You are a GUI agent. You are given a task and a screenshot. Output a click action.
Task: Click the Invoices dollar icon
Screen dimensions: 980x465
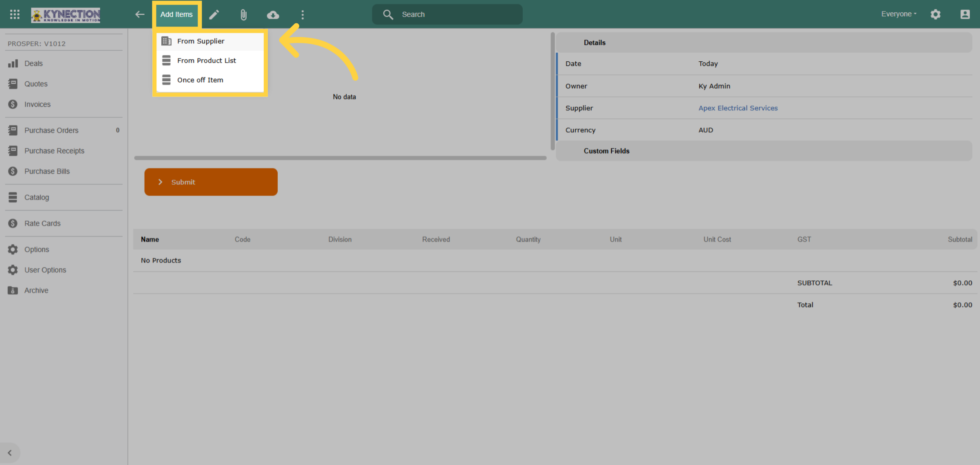[x=13, y=104]
